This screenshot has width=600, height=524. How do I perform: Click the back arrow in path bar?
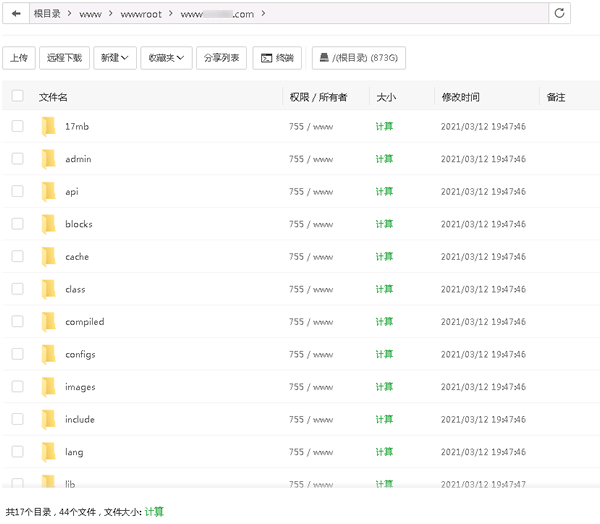[x=16, y=14]
